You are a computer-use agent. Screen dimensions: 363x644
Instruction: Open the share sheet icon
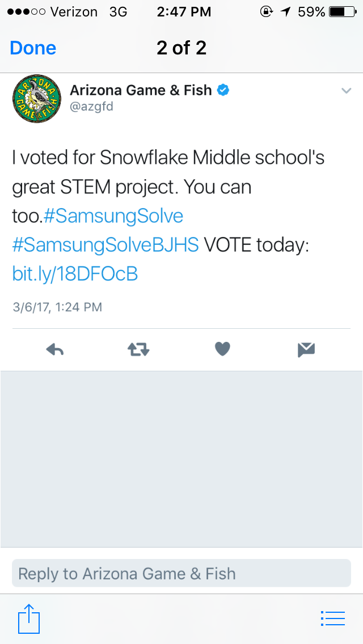click(x=29, y=618)
